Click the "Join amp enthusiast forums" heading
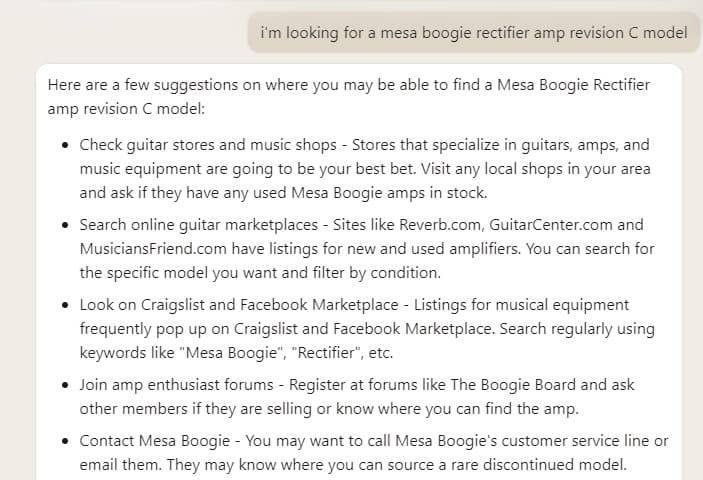Viewport: 703px width, 480px height. click(x=170, y=385)
